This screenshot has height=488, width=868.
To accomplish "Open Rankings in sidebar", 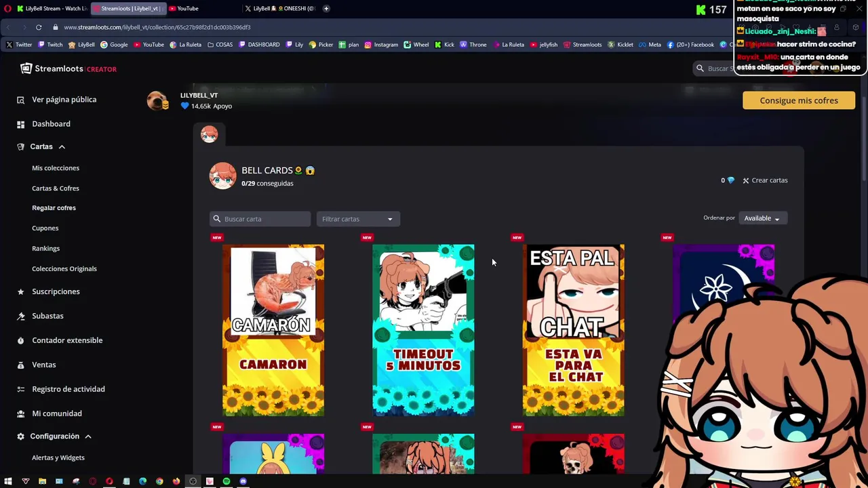I will (x=45, y=249).
